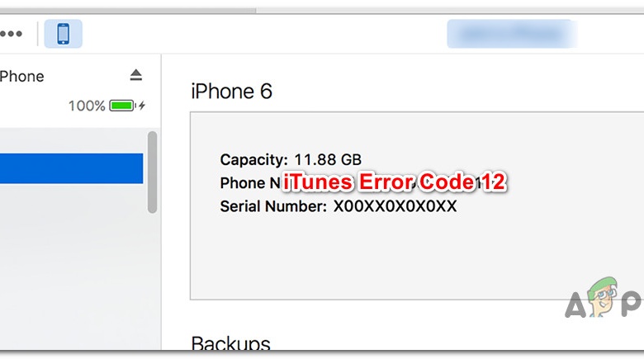Image resolution: width=644 pixels, height=359 pixels.
Task: Eject the connected phone
Action: pyautogui.click(x=136, y=75)
